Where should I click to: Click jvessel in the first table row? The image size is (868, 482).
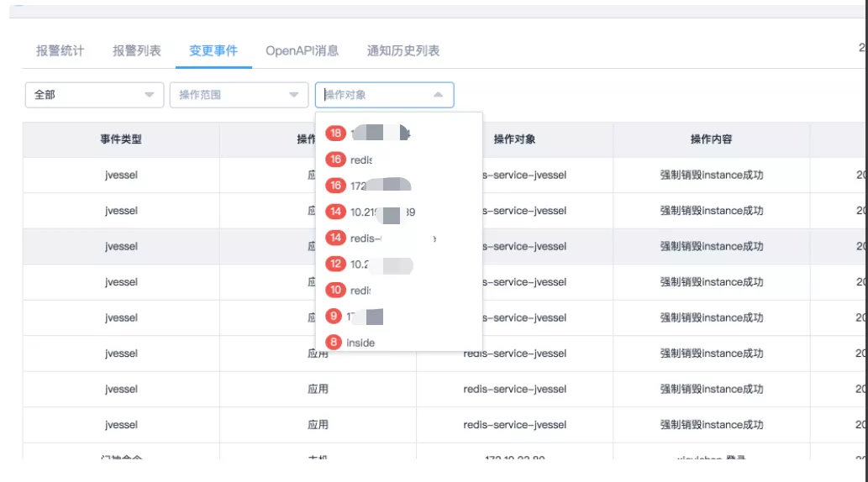click(x=121, y=176)
